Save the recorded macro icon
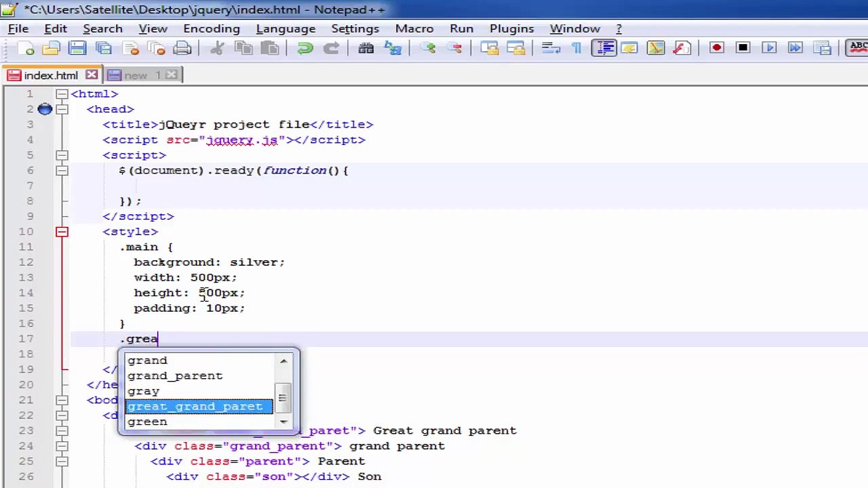Viewport: 868px width, 488px height. coord(822,48)
